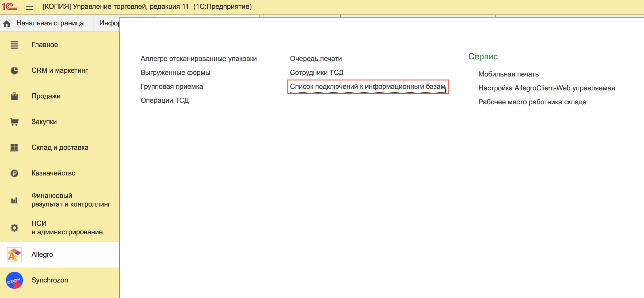The height and width of the screenshot is (298, 644).
Task: Click the home icon on Начальная страница tab
Action: [7, 24]
